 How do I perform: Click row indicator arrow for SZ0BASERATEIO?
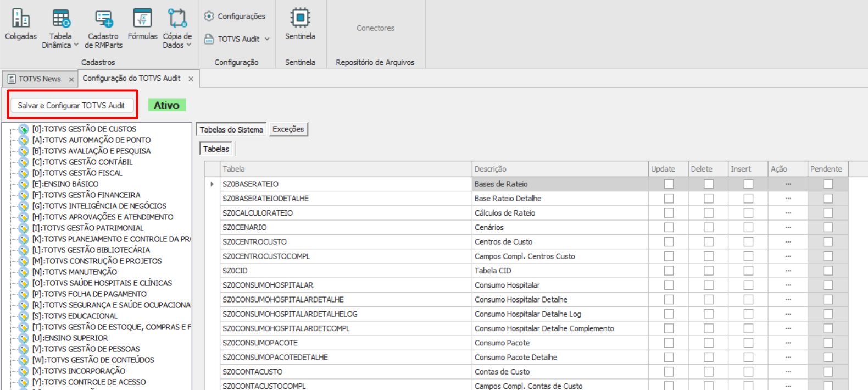pos(212,184)
